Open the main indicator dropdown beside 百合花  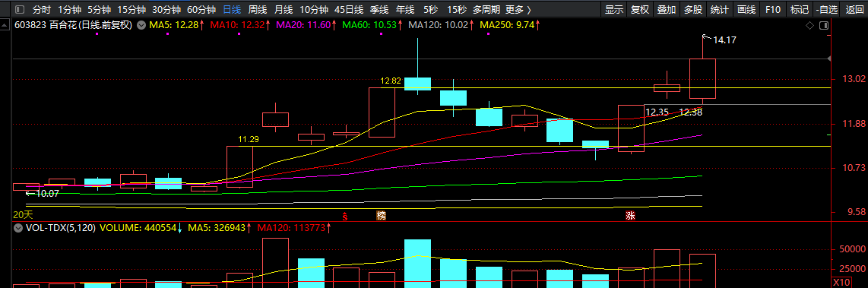(141, 25)
